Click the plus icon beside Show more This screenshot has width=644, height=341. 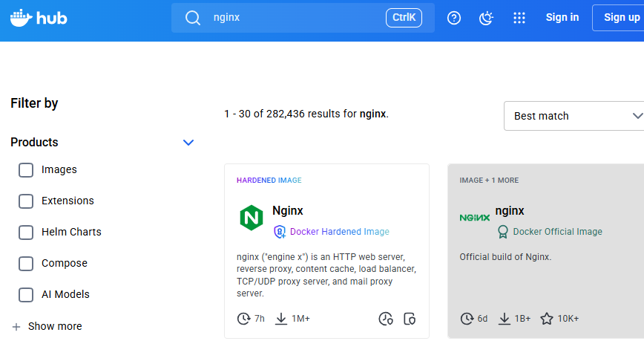[x=16, y=327]
